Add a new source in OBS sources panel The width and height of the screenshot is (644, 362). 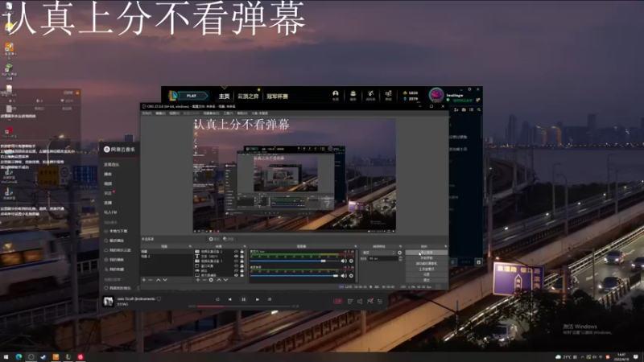197,279
